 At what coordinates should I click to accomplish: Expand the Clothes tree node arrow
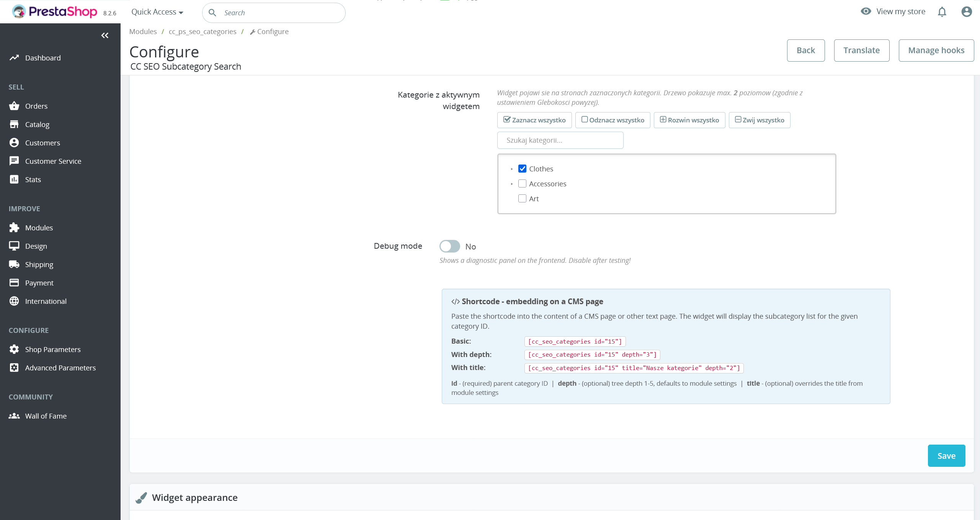coord(512,169)
